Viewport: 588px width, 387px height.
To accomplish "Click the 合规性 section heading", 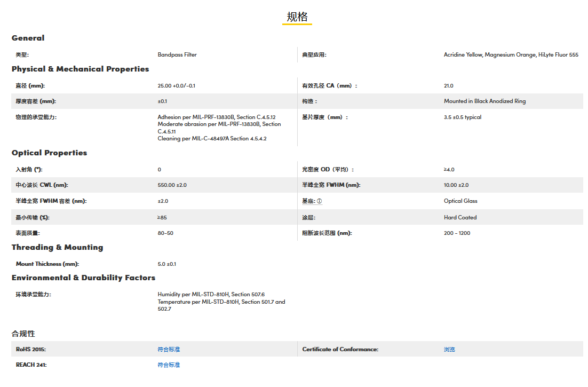I will (x=23, y=334).
